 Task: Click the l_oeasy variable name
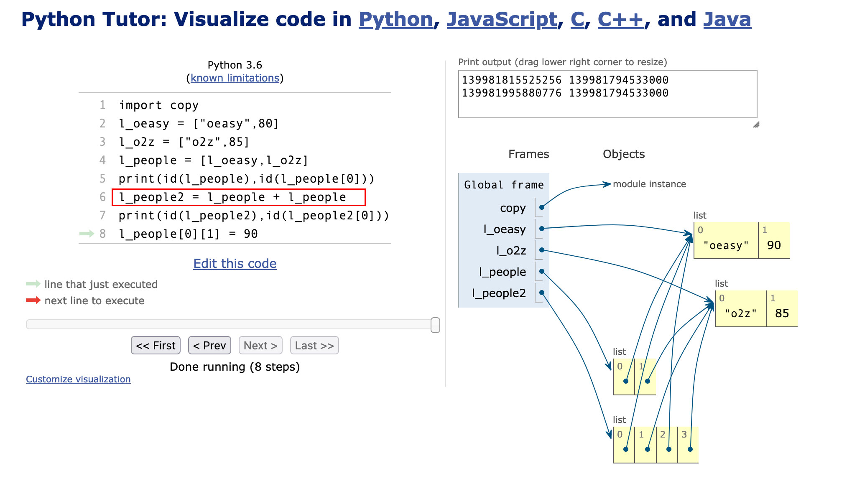click(x=505, y=229)
